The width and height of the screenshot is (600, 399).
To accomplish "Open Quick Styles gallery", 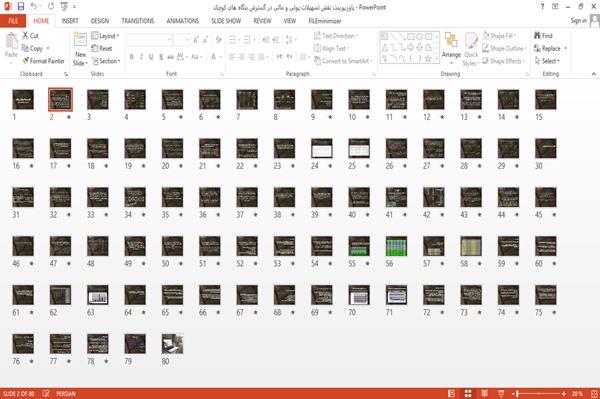I will click(471, 49).
